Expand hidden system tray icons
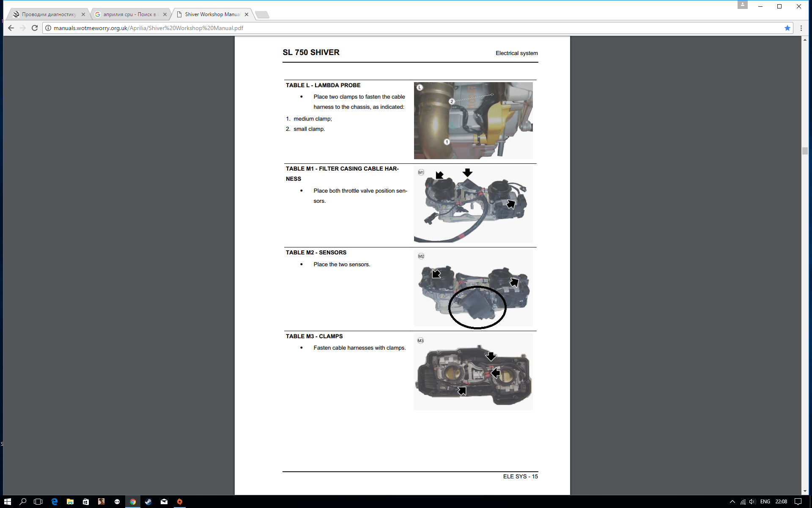 click(732, 502)
